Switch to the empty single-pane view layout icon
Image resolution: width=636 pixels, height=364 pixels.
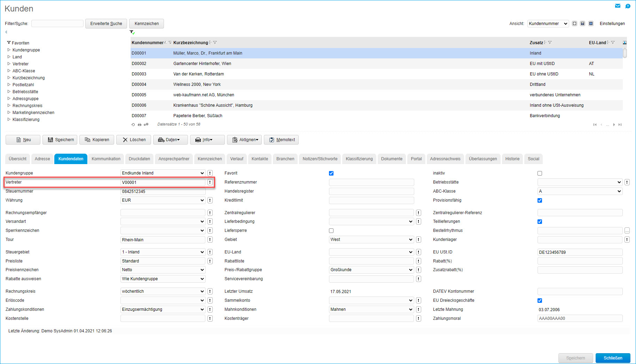[574, 24]
